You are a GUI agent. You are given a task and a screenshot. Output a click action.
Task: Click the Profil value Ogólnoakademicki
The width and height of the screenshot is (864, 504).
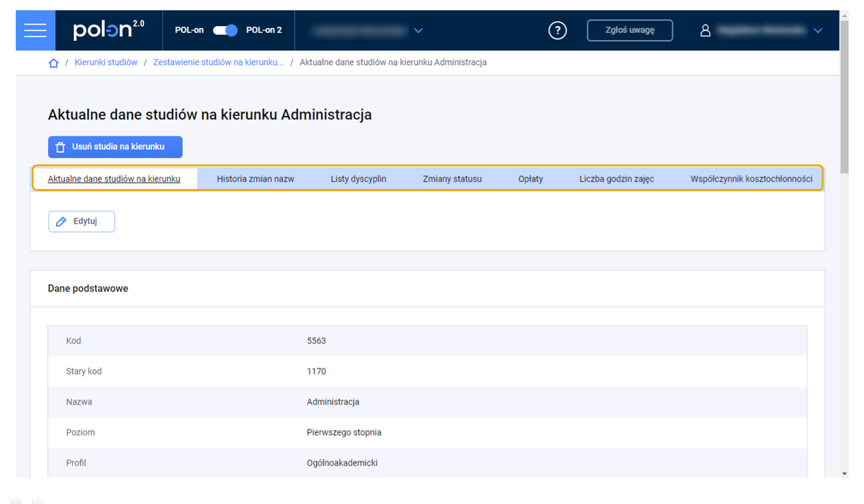tap(342, 463)
